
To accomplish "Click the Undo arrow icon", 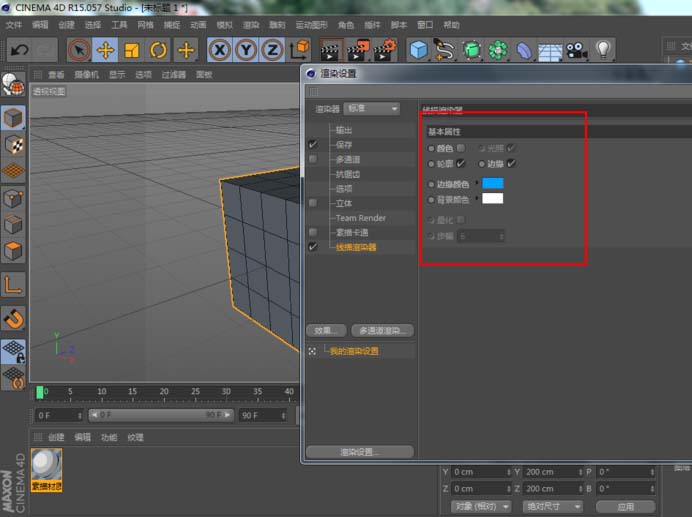I will tap(18, 49).
